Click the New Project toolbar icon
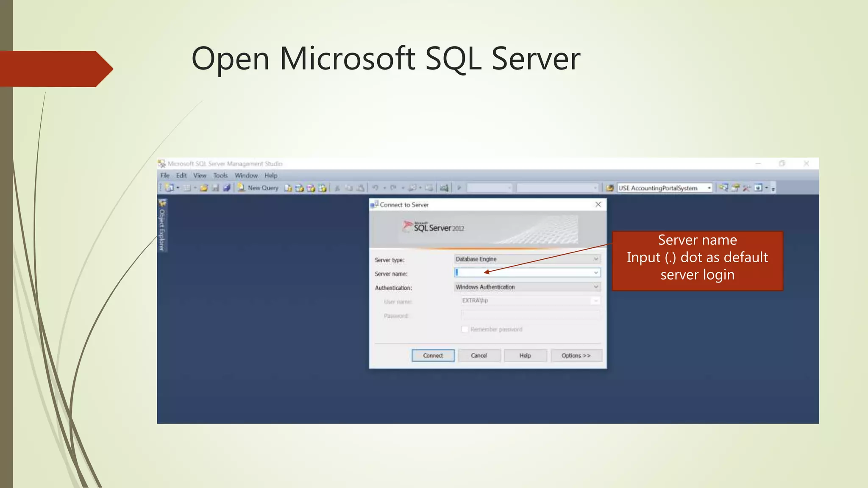Image resolution: width=868 pixels, height=488 pixels. click(x=170, y=188)
